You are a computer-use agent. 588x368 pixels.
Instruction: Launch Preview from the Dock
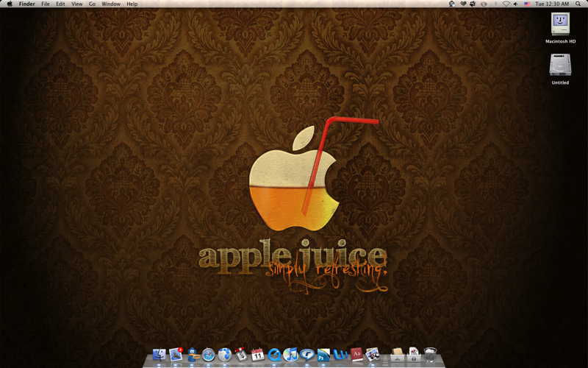(373, 355)
